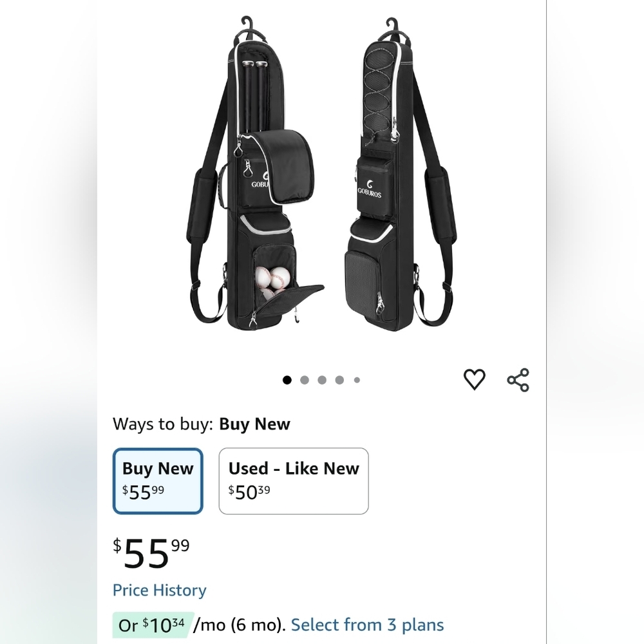Open the fourth carousel dot
This screenshot has height=644, width=644.
point(339,380)
